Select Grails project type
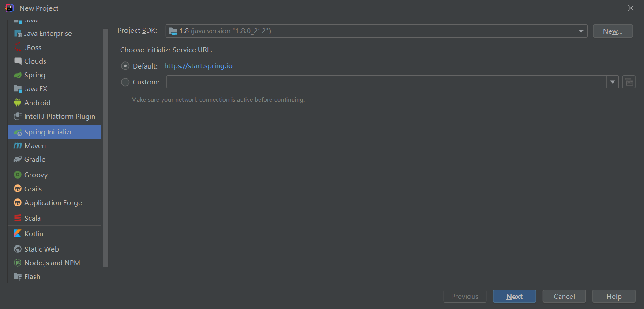Screen dimensions: 644x309 [54, 189]
